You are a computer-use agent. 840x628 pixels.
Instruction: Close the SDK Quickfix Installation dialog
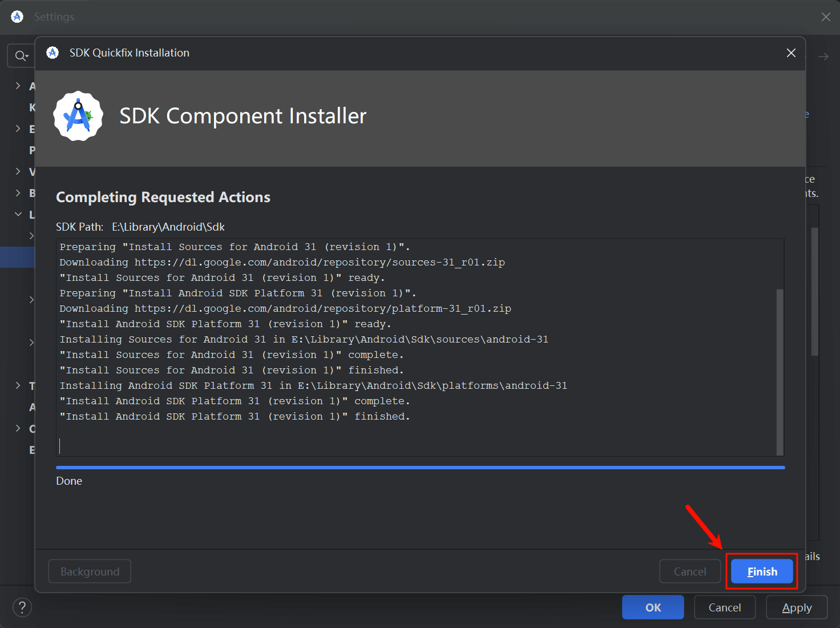point(791,53)
